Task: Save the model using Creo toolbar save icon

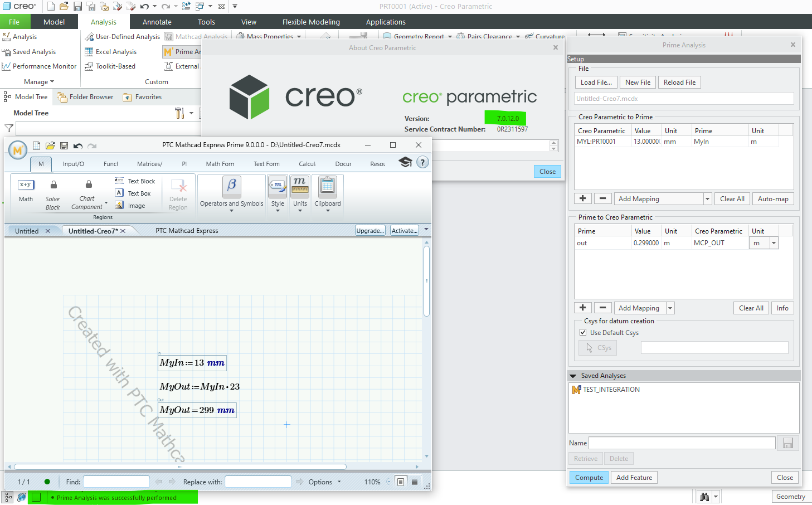Action: point(77,6)
